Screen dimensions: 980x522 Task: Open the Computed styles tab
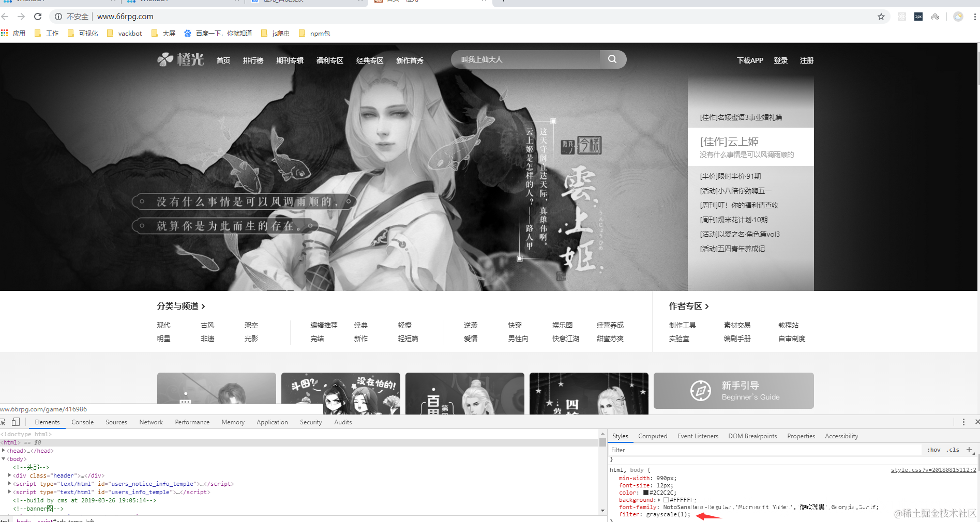tap(653, 436)
